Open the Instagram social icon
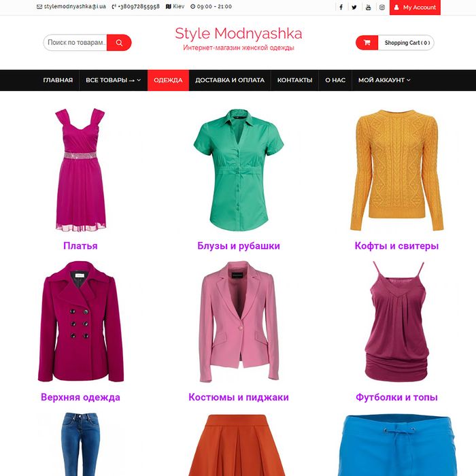This screenshot has height=476, width=476. tap(382, 7)
